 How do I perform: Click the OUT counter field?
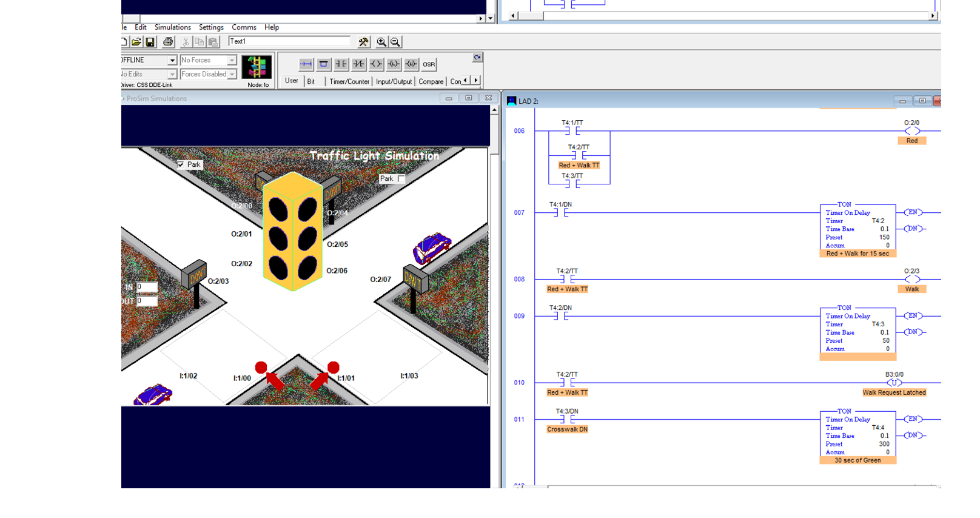click(147, 301)
